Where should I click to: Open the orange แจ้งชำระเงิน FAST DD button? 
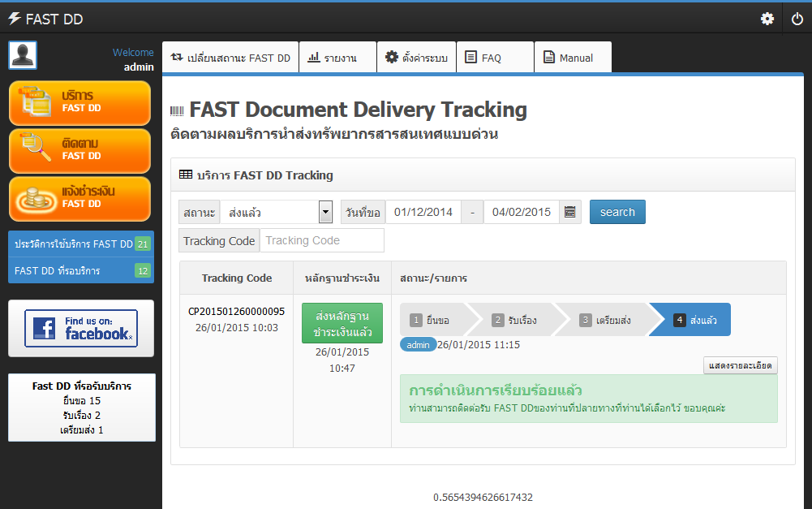tap(79, 198)
